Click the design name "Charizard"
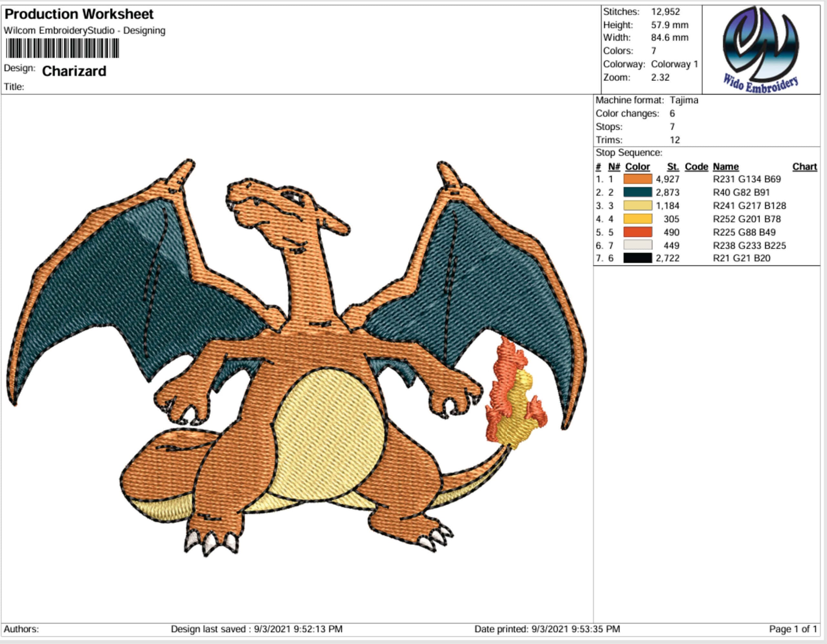Image resolution: width=827 pixels, height=644 pixels. 74,71
